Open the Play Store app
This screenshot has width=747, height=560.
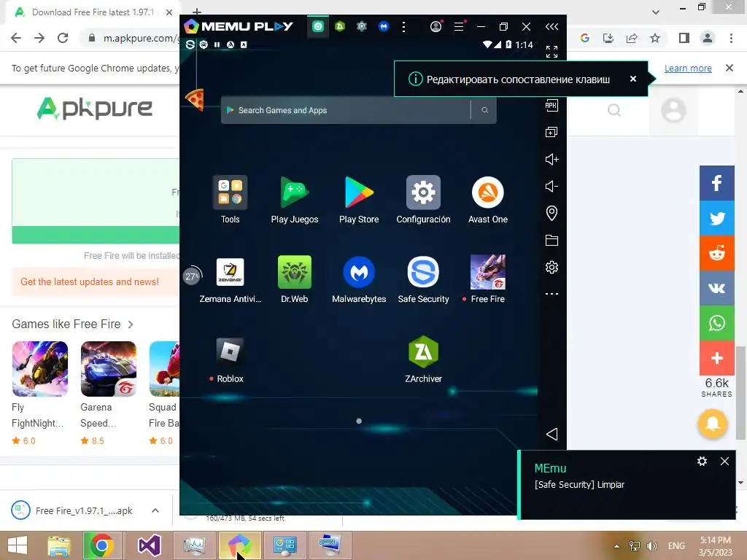[359, 192]
